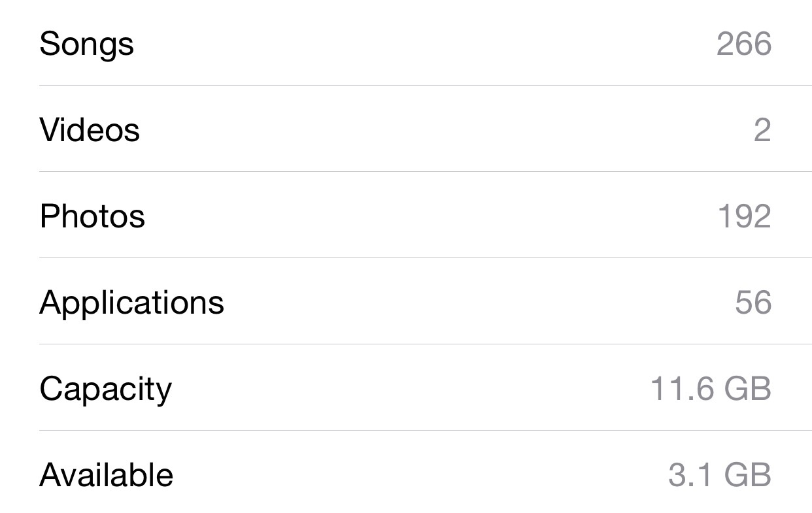Screen dimensions: 812x513
Task: Click the divider line between Songs and Videos
Action: click(x=426, y=85)
